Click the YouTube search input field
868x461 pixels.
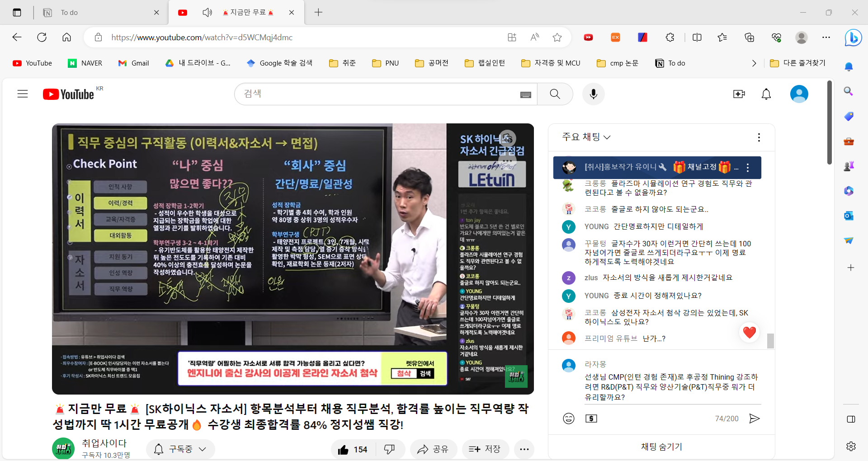(x=380, y=94)
